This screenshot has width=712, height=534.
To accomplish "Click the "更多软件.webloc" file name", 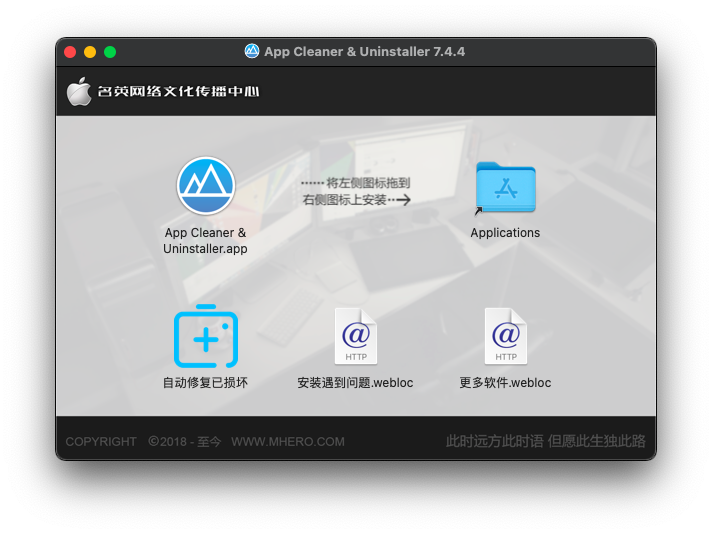I will coord(505,383).
